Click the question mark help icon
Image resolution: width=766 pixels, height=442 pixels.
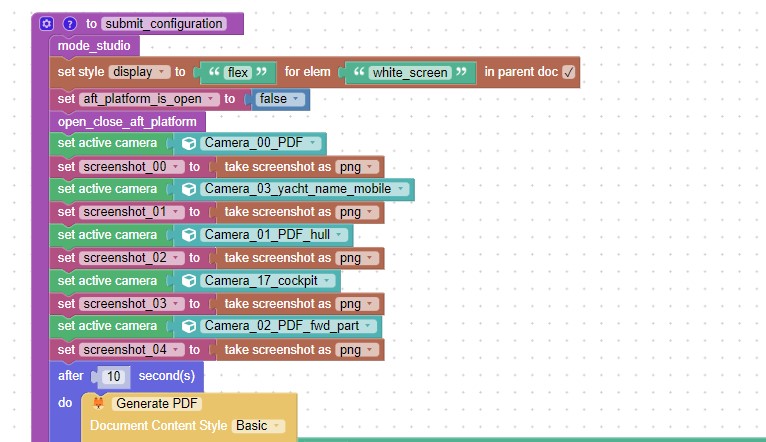tap(70, 23)
